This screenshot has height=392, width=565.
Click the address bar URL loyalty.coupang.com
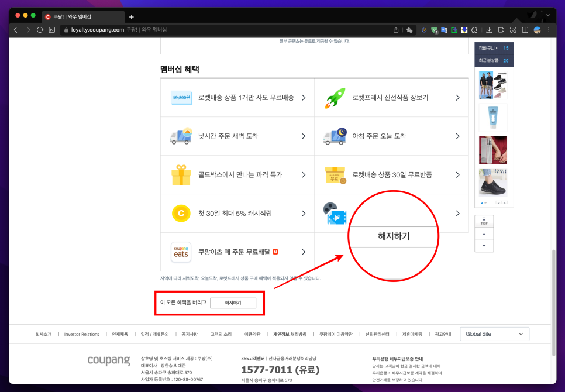[97, 30]
